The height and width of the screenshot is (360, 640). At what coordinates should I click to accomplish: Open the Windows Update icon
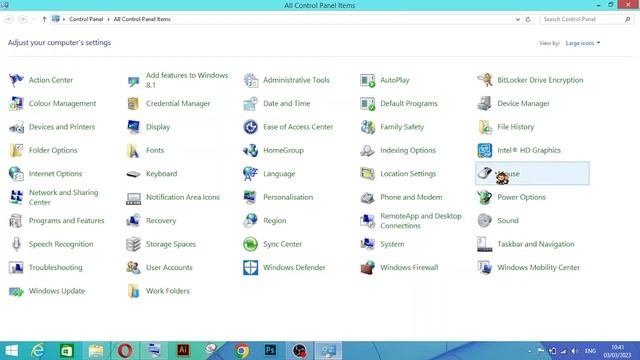(x=16, y=291)
